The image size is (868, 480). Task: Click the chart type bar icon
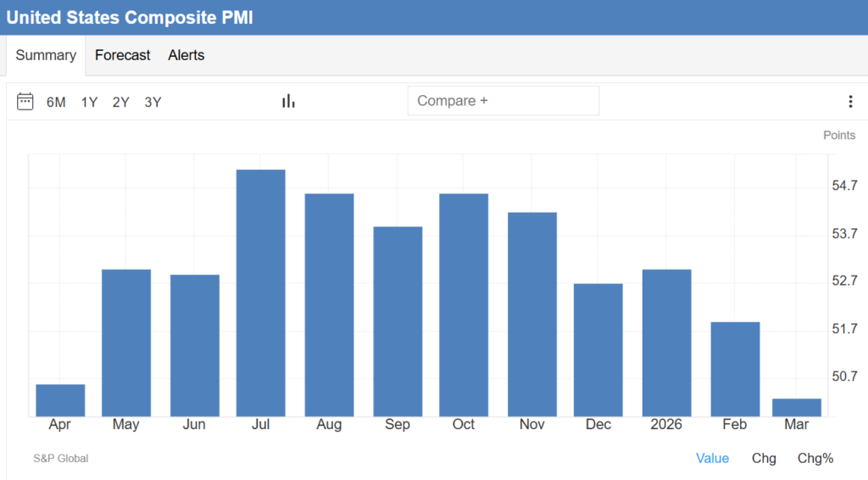point(288,101)
